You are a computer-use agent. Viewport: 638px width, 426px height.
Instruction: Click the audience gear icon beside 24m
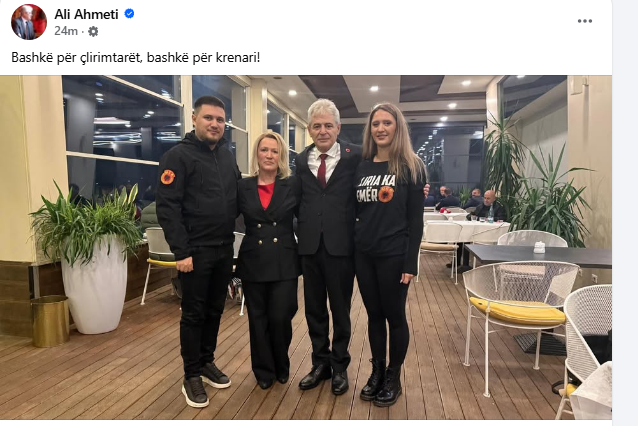(93, 31)
